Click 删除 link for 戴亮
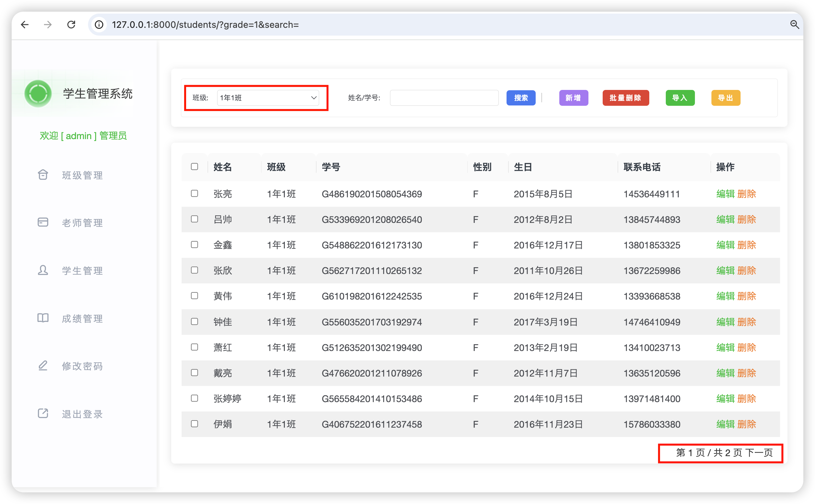 pyautogui.click(x=746, y=373)
